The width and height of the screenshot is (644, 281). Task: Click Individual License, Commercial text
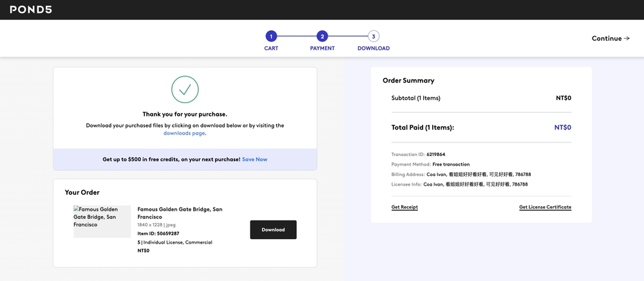point(178,242)
